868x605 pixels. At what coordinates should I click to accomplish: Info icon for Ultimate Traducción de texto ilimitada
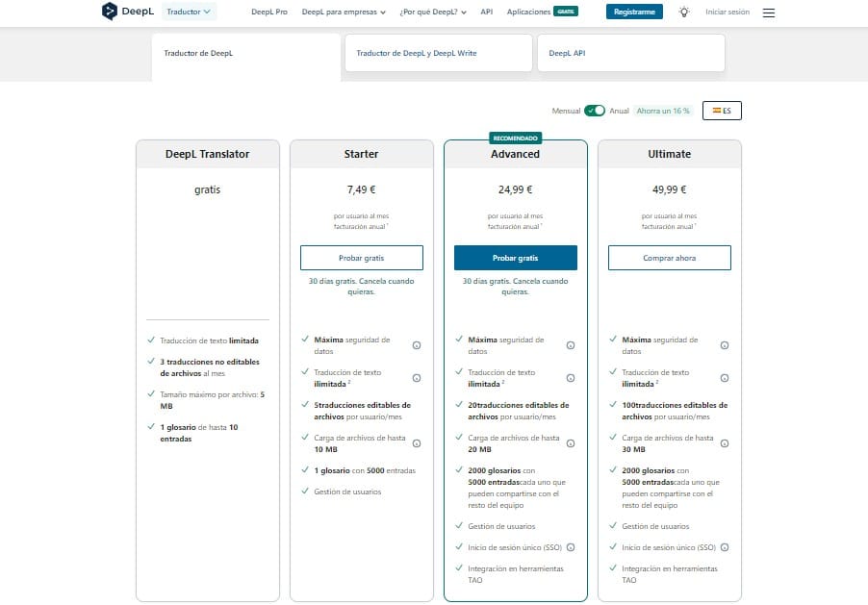pyautogui.click(x=725, y=378)
